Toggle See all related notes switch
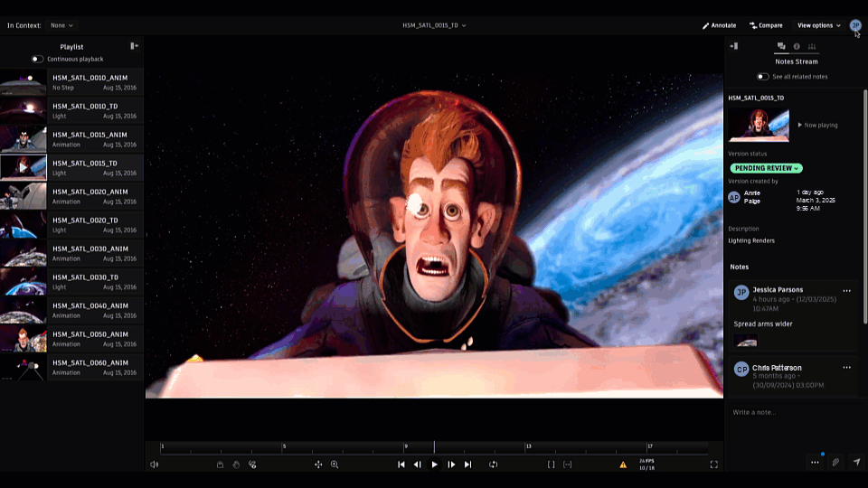Screen dimensions: 868x488 [763, 77]
